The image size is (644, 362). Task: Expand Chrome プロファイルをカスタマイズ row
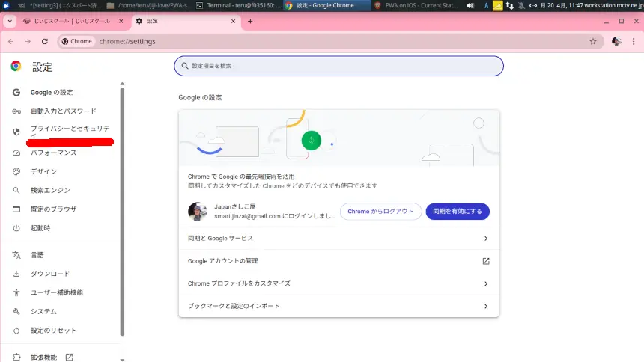tap(338, 283)
